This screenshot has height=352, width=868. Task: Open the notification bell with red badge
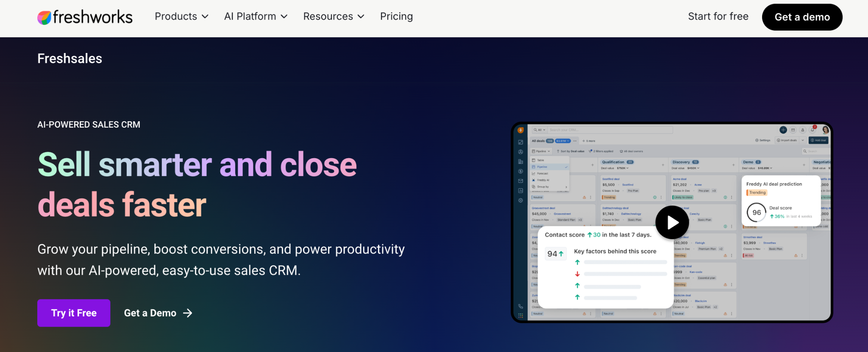click(813, 130)
